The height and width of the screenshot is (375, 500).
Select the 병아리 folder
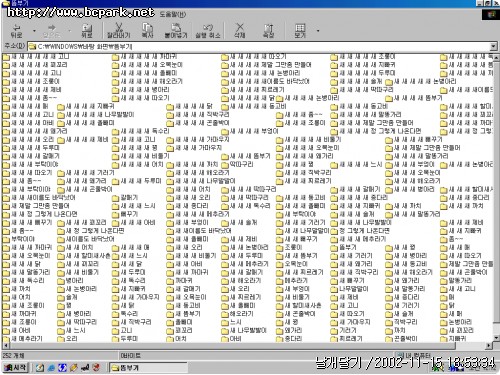tap(70, 280)
